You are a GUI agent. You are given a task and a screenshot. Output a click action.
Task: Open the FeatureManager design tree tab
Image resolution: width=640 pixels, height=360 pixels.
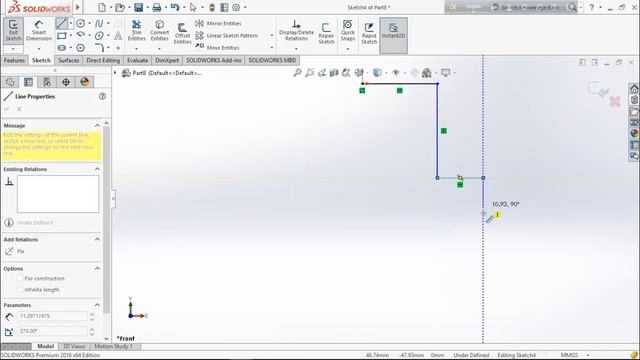pos(10,82)
